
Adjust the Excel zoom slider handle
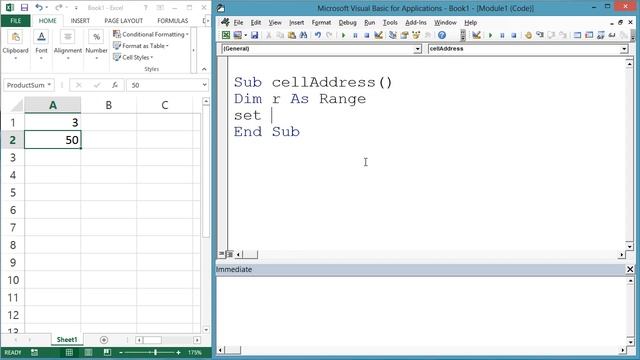coord(156,352)
